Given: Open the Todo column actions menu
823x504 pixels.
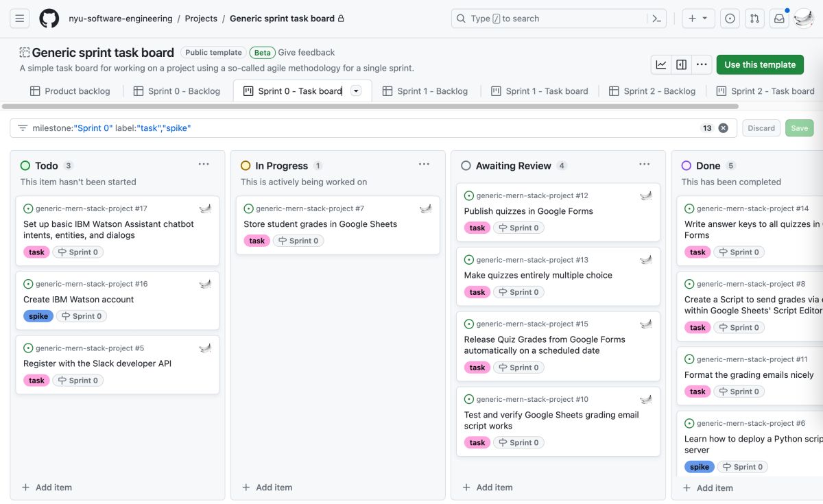Looking at the screenshot, I should [x=204, y=165].
